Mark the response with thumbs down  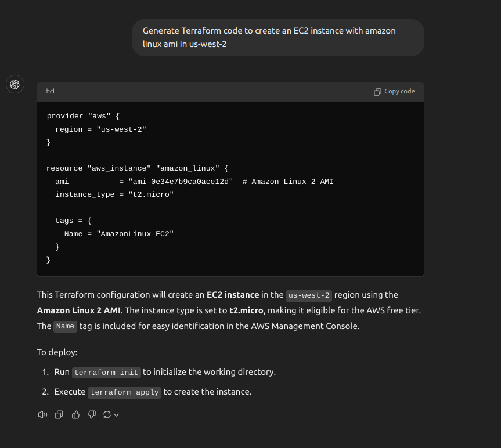coord(92,414)
